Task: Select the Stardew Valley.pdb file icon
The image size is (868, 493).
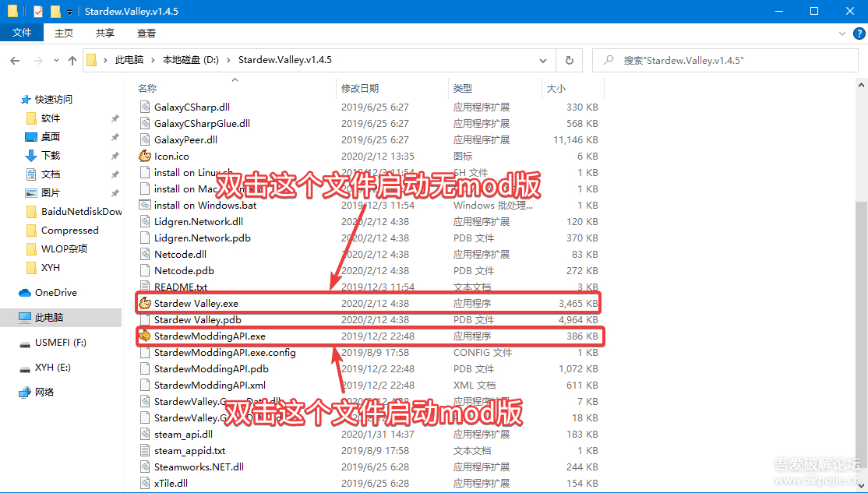Action: pyautogui.click(x=144, y=320)
